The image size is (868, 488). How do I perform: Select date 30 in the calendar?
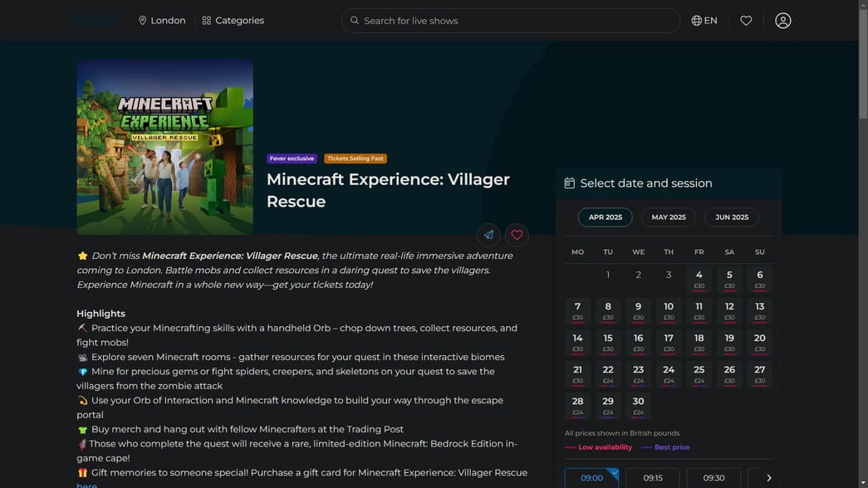coord(638,404)
